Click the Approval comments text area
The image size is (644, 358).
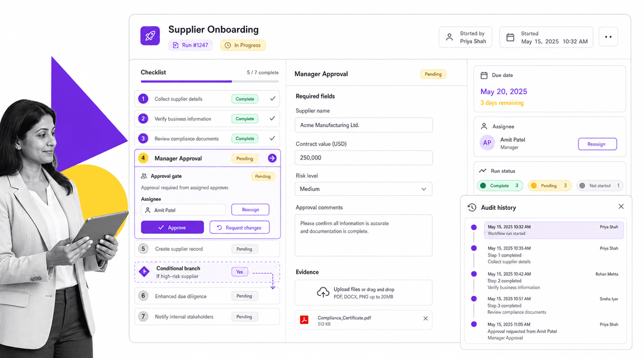click(363, 235)
